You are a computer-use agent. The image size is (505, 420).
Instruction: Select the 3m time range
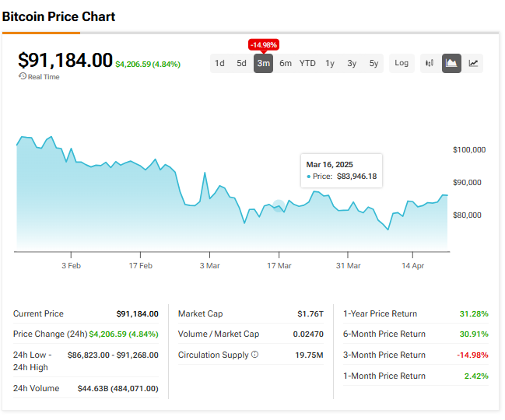click(x=263, y=63)
